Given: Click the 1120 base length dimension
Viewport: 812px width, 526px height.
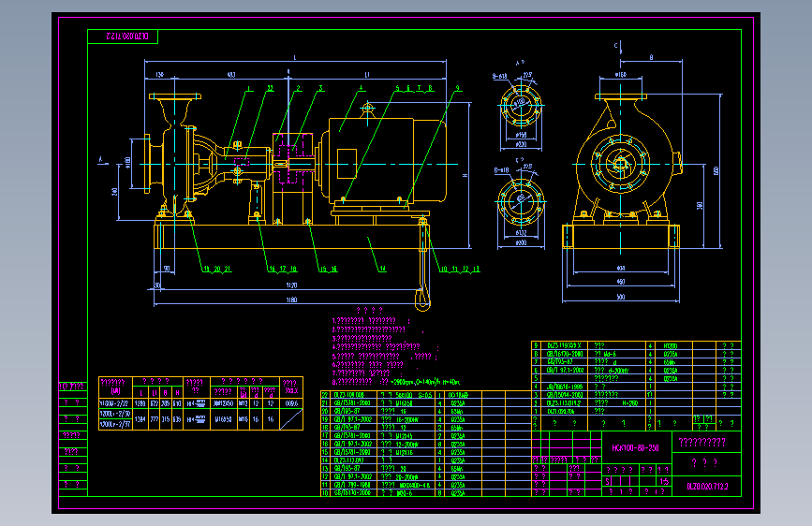Looking at the screenshot, I should [x=291, y=285].
